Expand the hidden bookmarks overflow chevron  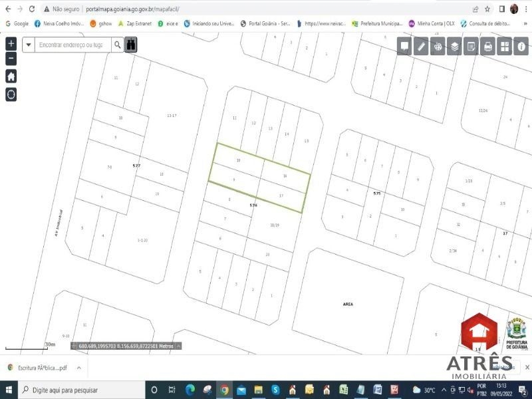523,23
